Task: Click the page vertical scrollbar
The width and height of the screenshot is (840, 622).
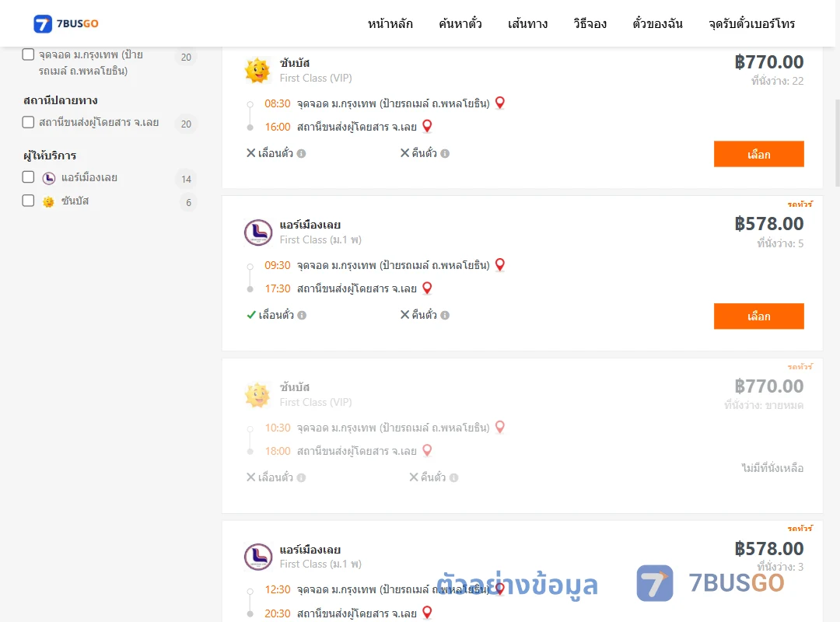Action: pyautogui.click(x=837, y=142)
